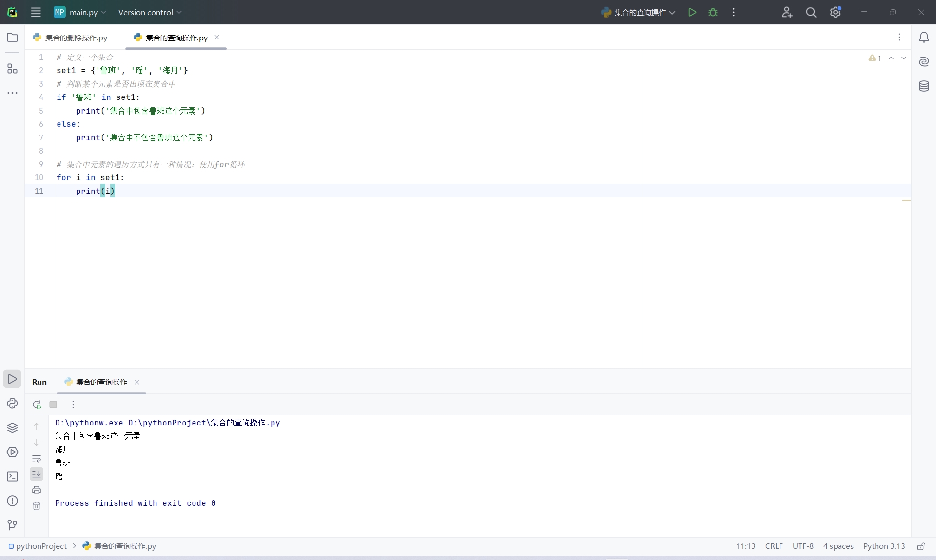Open the run configuration dropdown 集合的查询操作
Image resolution: width=936 pixels, height=560 pixels.
coord(639,12)
